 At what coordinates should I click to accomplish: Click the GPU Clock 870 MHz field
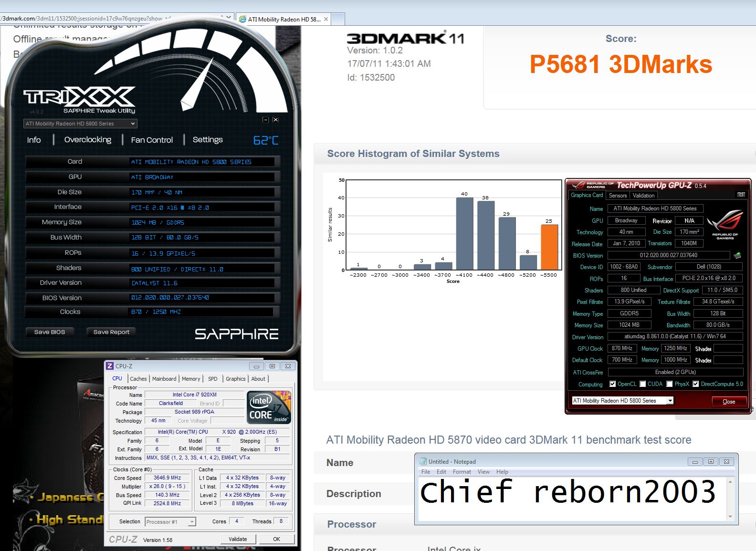(x=622, y=348)
